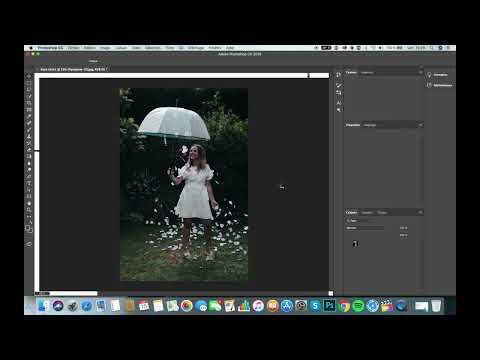Open the Affichage menu
480x360 pixels.
196,48
